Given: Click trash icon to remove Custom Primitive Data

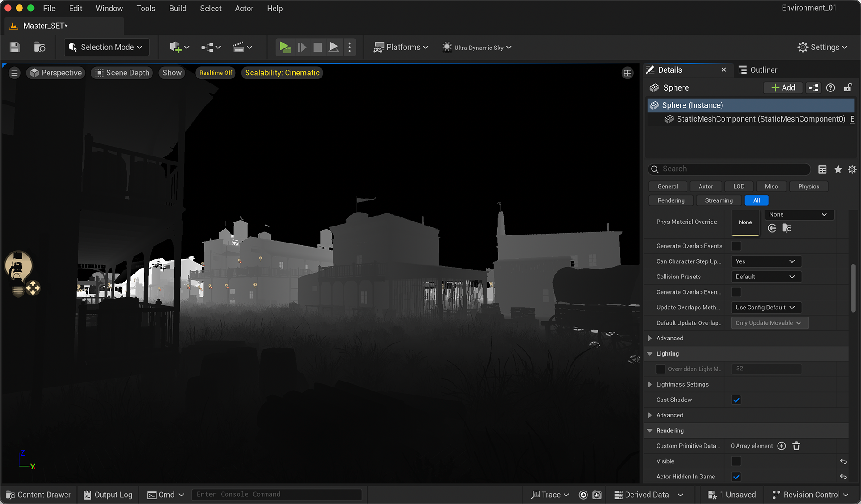Looking at the screenshot, I should pyautogui.click(x=796, y=446).
